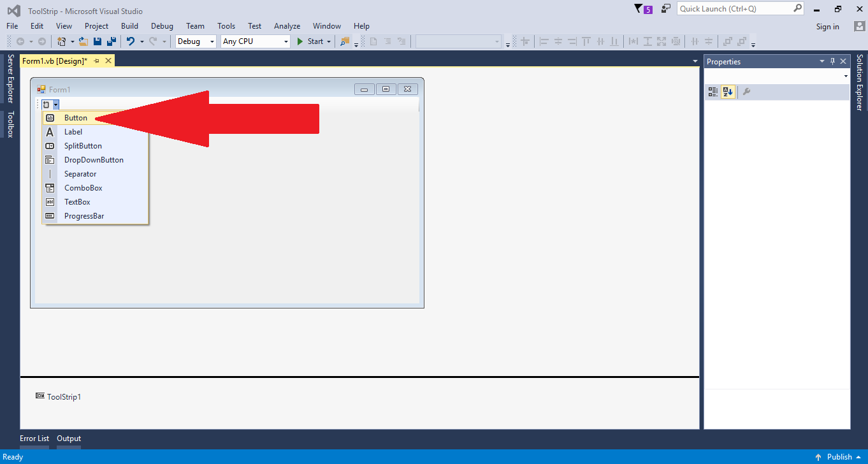This screenshot has height=464, width=868.
Task: Click the Find in Files folder icon
Action: point(345,41)
